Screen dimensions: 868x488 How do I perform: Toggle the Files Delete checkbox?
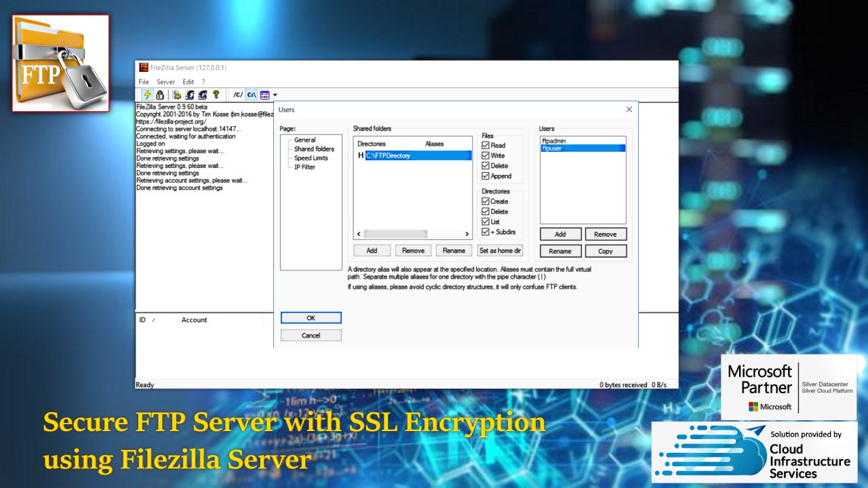coord(486,165)
